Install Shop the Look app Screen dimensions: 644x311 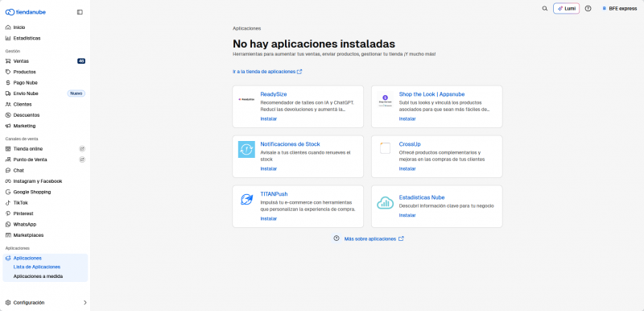(407, 118)
